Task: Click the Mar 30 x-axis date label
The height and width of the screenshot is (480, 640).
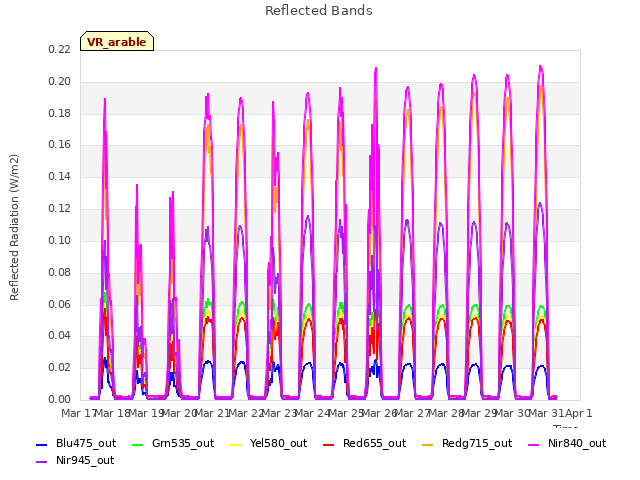Action: click(x=513, y=413)
